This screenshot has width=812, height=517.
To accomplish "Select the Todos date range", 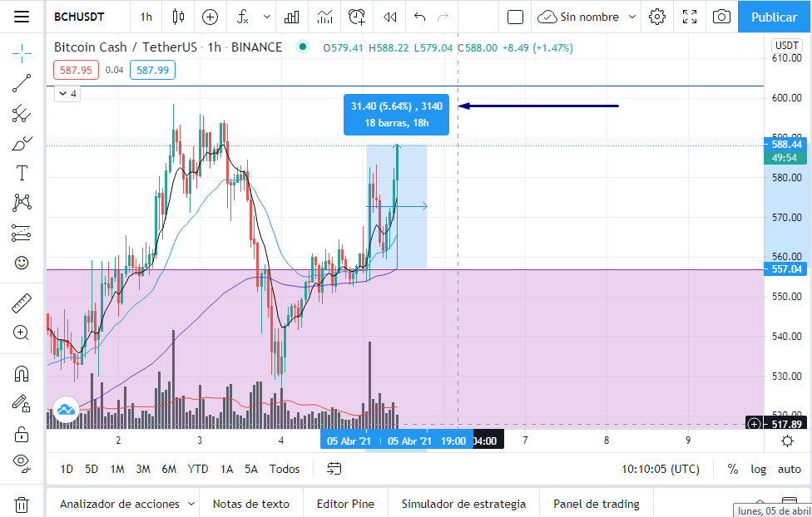I will [x=285, y=469].
